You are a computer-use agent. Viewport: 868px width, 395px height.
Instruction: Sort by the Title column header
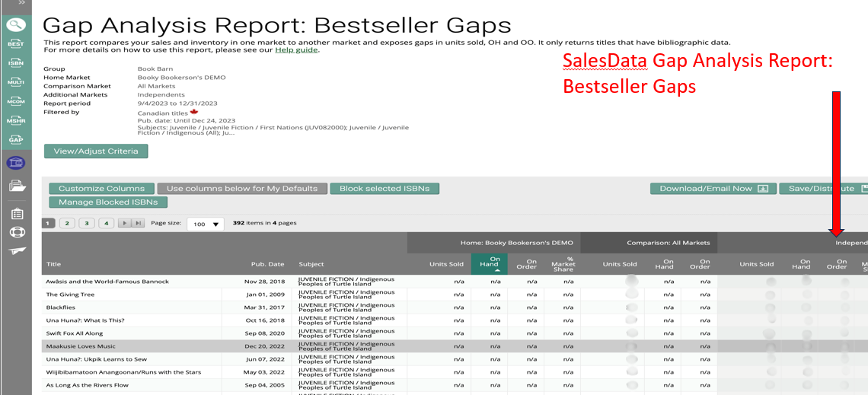[x=54, y=264]
